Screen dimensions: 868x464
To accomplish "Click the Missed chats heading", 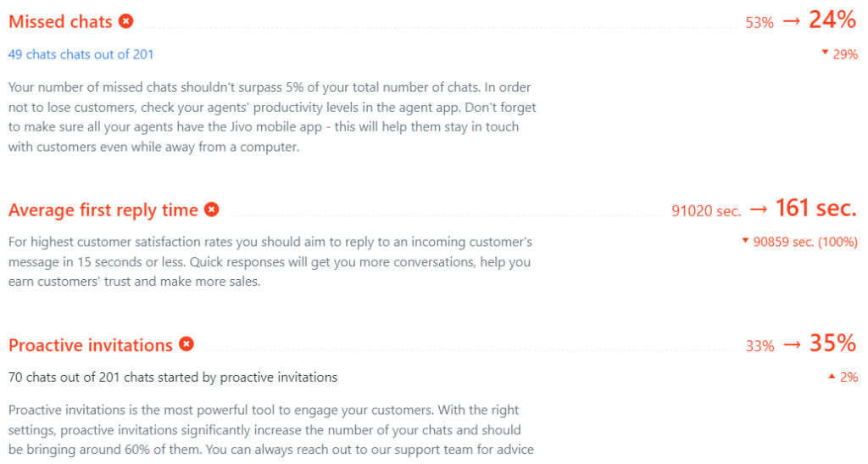I will (60, 21).
